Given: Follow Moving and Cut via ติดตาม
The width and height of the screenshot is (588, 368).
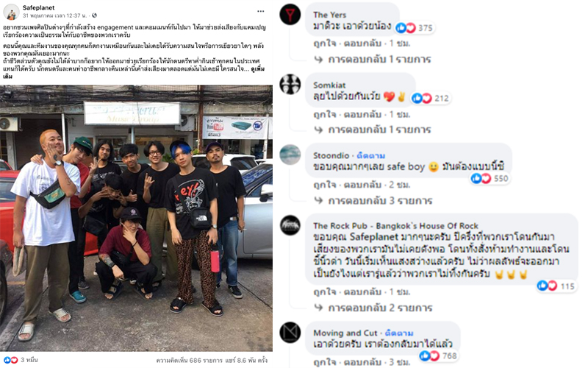Looking at the screenshot, I should 399,333.
